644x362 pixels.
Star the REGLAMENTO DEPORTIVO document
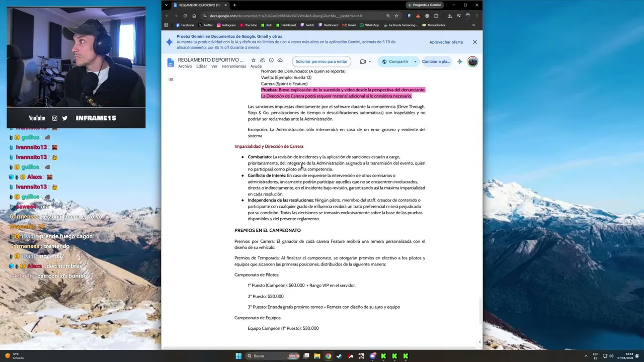[x=253, y=60]
